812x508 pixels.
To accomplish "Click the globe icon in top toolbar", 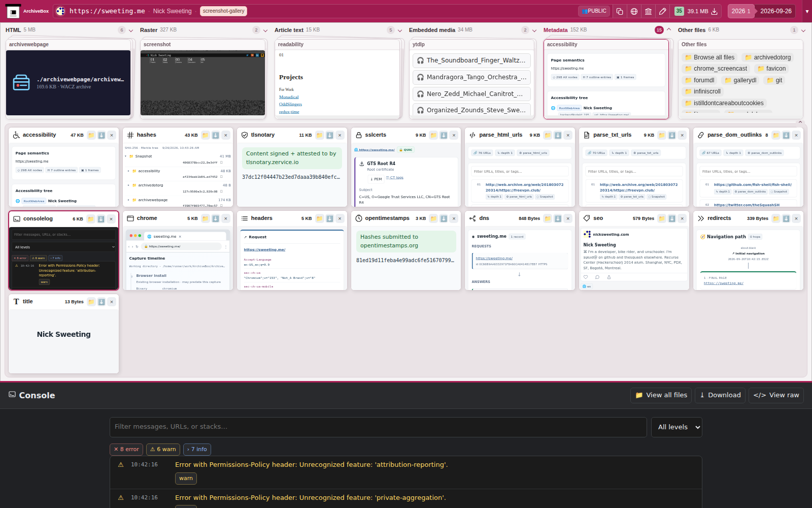I will (634, 11).
